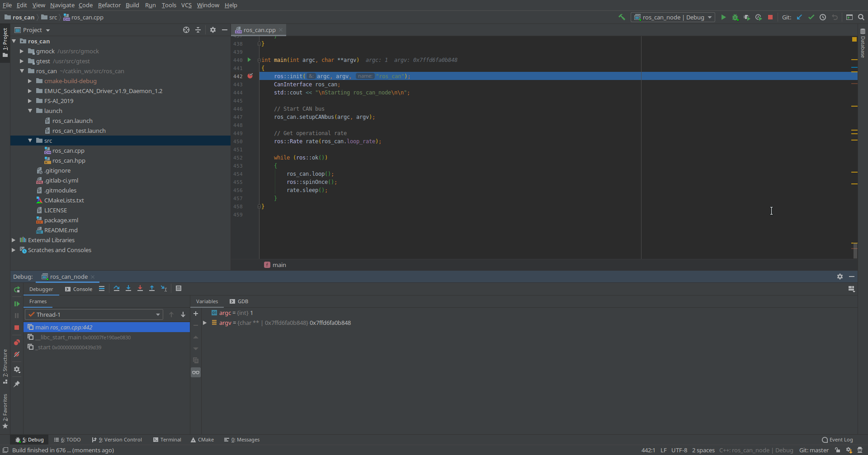The image size is (868, 455).
Task: Click Locate in Project tree target icon
Action: click(x=186, y=30)
